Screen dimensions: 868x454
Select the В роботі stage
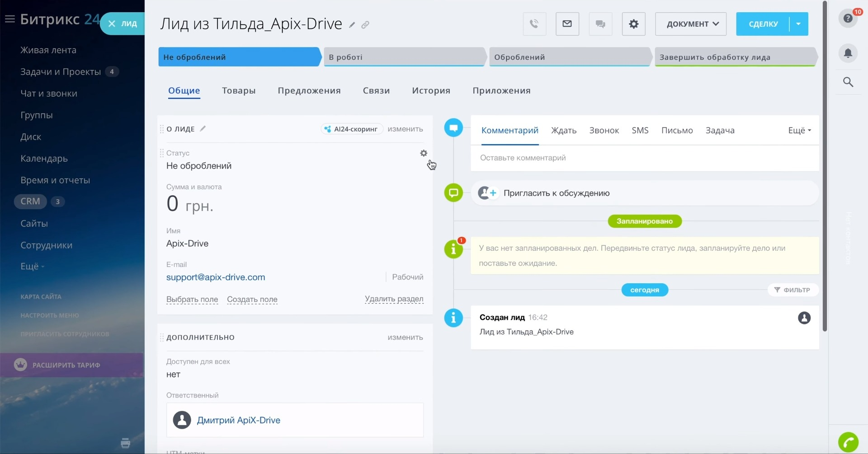[405, 57]
